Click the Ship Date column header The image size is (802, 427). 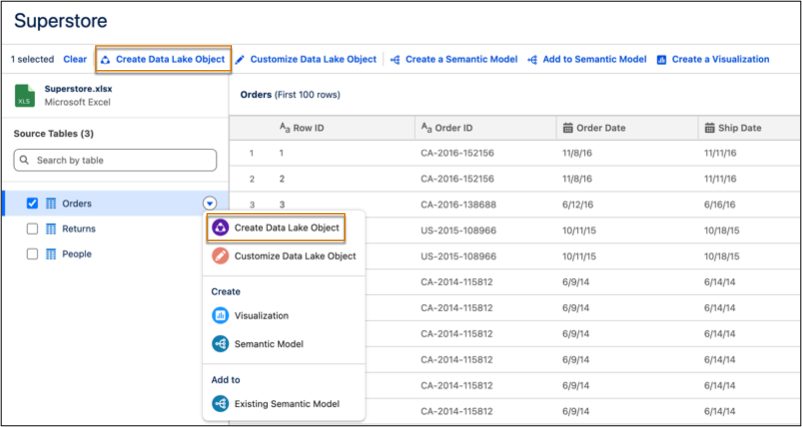pyautogui.click(x=749, y=128)
